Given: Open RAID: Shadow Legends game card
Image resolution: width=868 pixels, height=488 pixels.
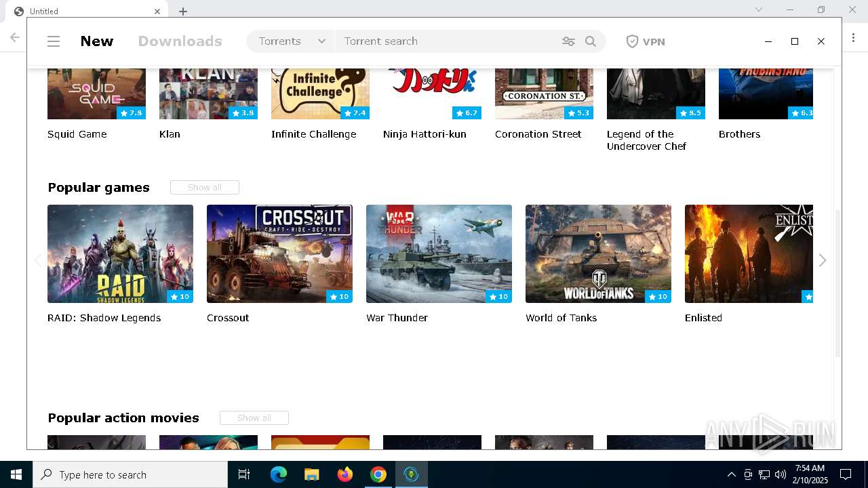Looking at the screenshot, I should pyautogui.click(x=120, y=253).
